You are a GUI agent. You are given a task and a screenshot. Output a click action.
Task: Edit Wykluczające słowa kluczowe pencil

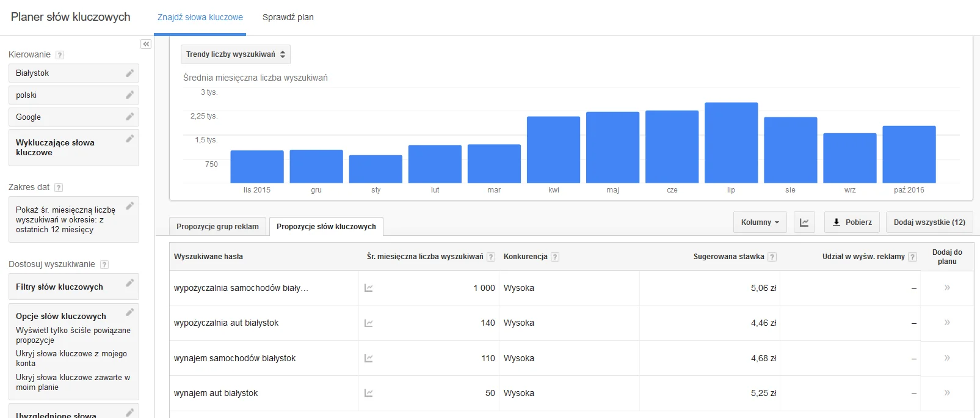coord(129,139)
